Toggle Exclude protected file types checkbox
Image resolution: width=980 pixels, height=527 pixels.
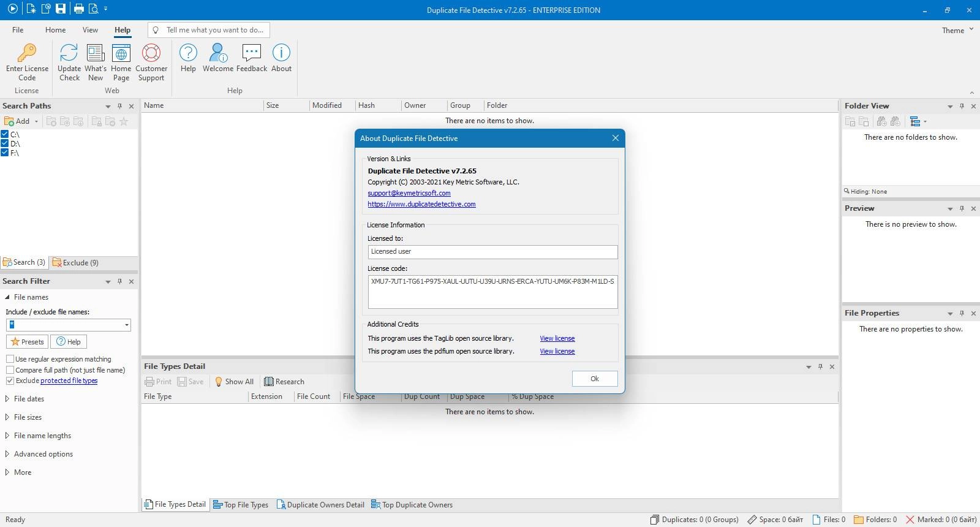tap(10, 381)
